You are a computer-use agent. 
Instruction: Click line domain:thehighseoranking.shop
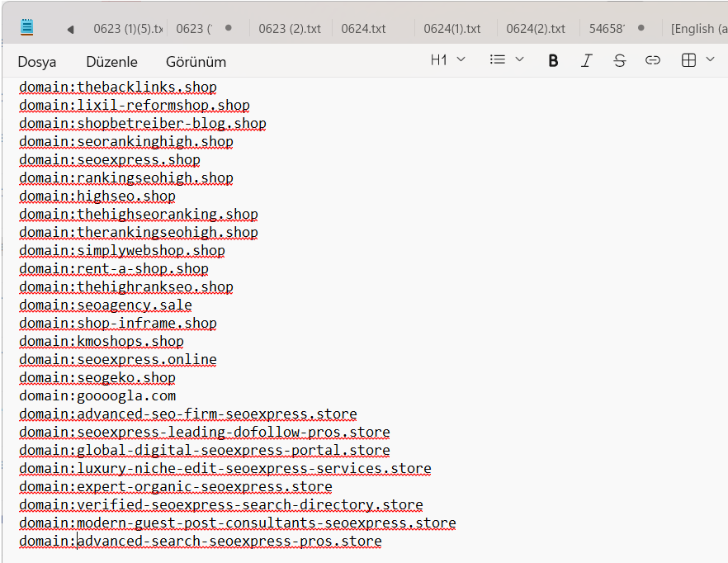coord(139,214)
